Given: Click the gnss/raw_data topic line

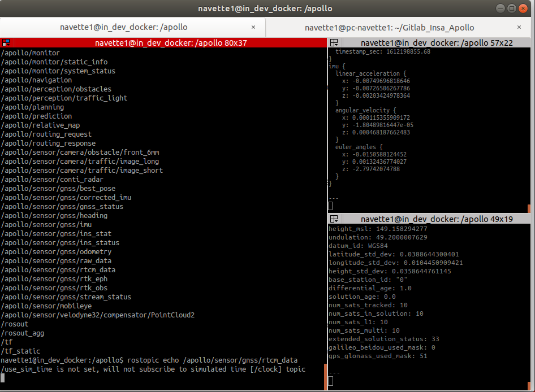Looking at the screenshot, I should coord(56,261).
